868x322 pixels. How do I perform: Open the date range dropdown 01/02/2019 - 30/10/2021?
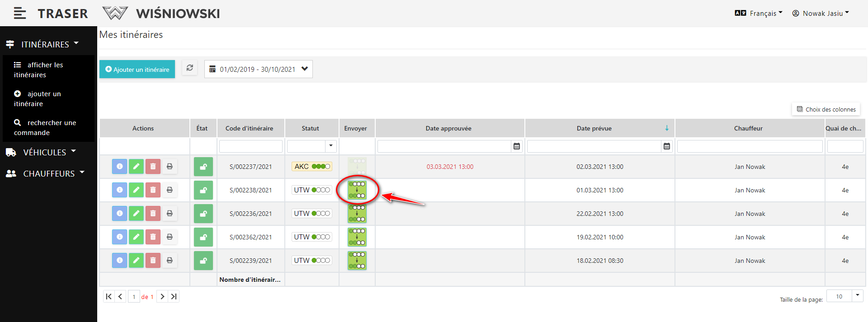[259, 69]
